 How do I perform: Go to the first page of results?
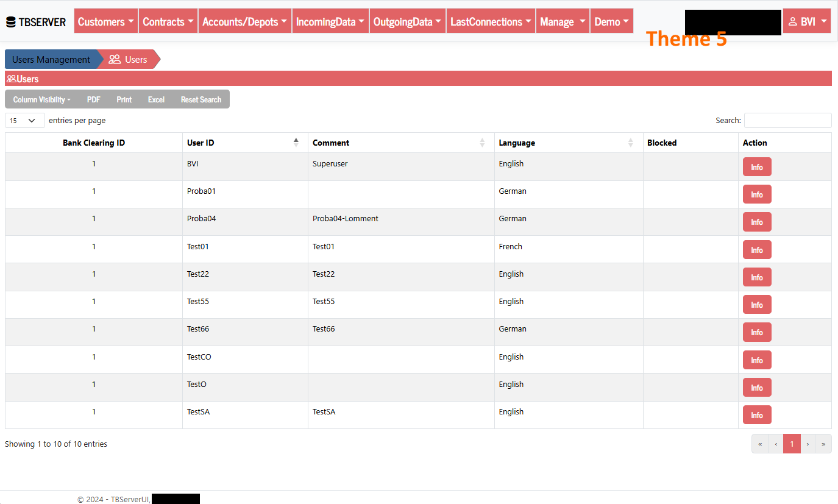(x=760, y=444)
